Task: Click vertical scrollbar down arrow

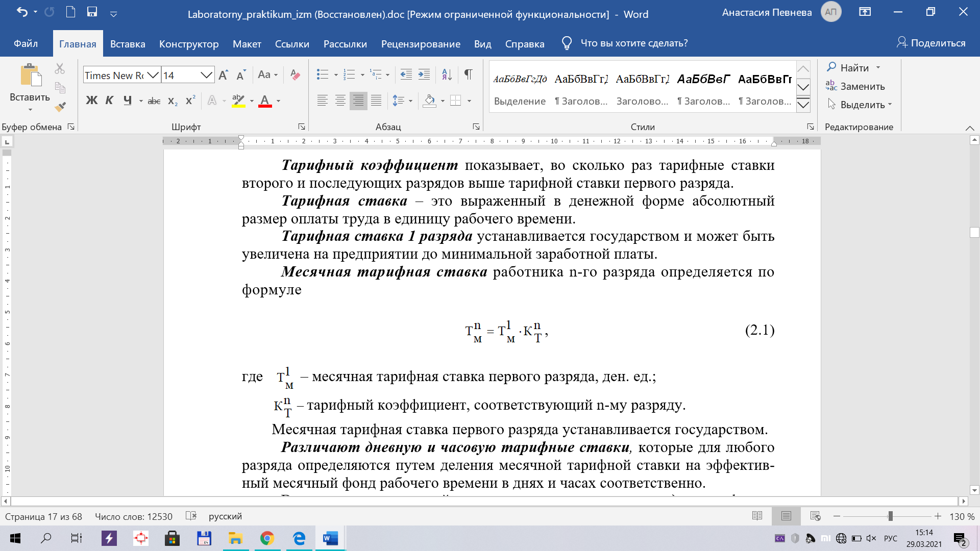Action: 974,490
